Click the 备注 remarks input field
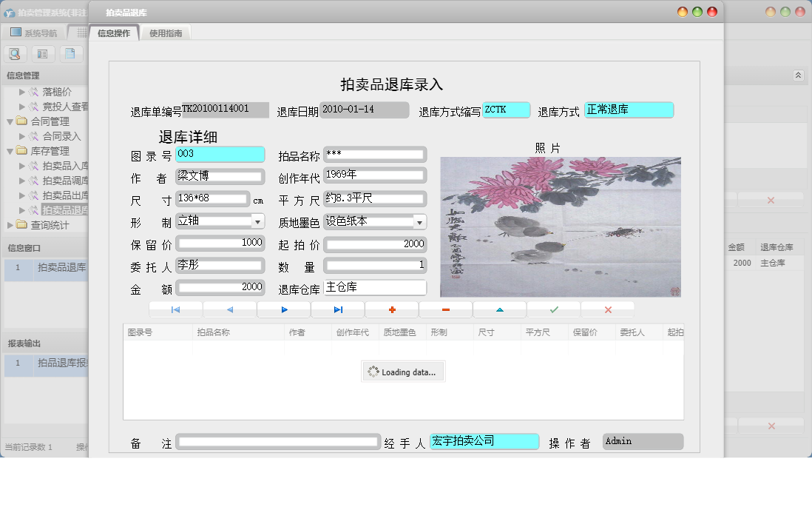The image size is (812, 507). pos(278,442)
